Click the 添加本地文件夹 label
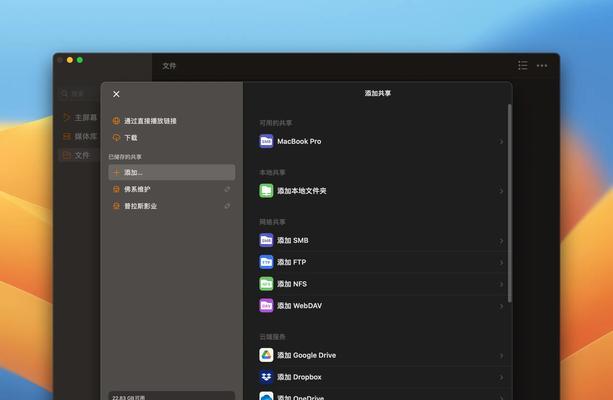Screen dimensions: 613x400 [302, 191]
